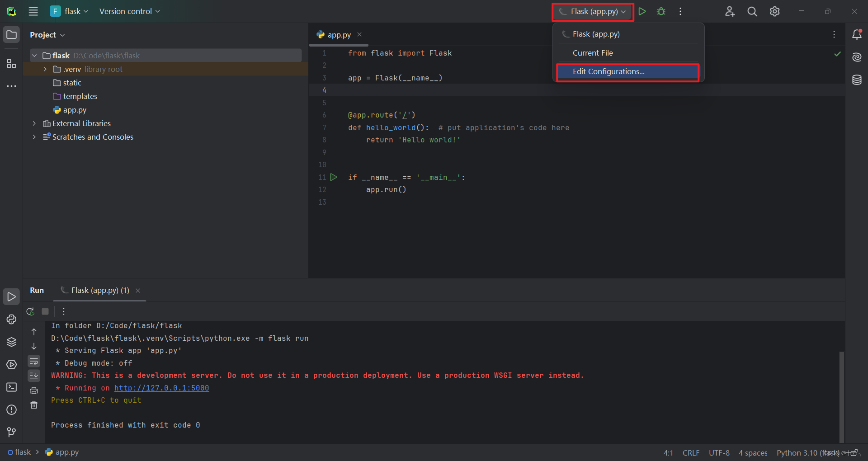Screen dimensions: 868x461
Task: Open Database tool window
Action: (x=857, y=80)
